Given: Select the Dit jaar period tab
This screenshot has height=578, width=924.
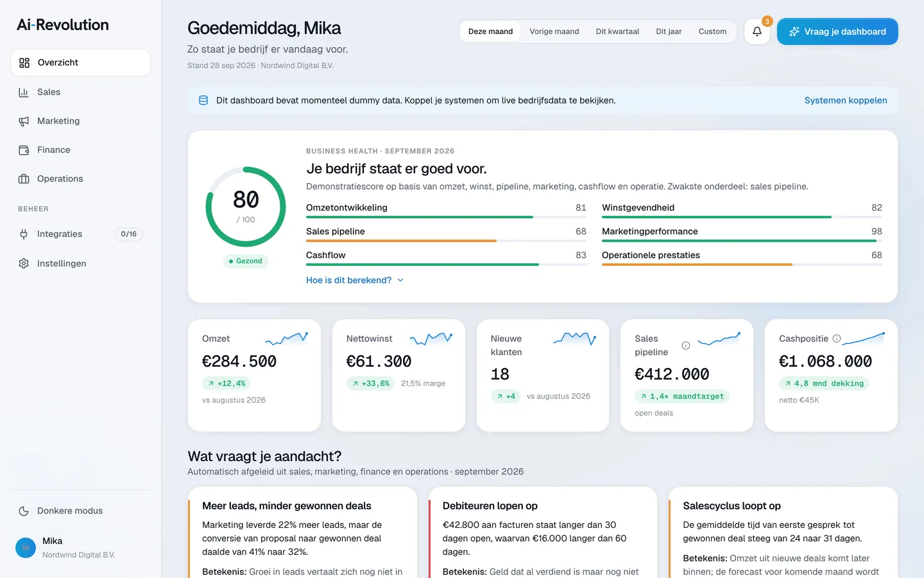Looking at the screenshot, I should coord(669,31).
